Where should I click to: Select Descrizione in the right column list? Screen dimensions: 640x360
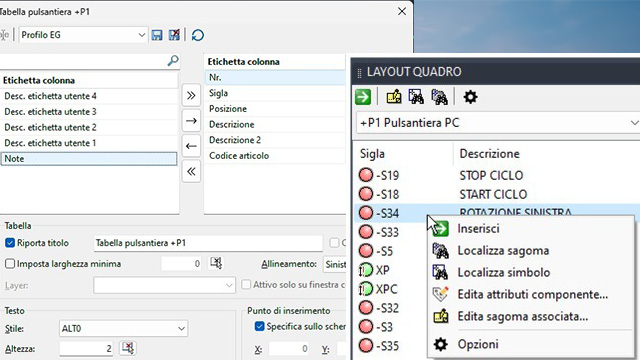(275, 124)
